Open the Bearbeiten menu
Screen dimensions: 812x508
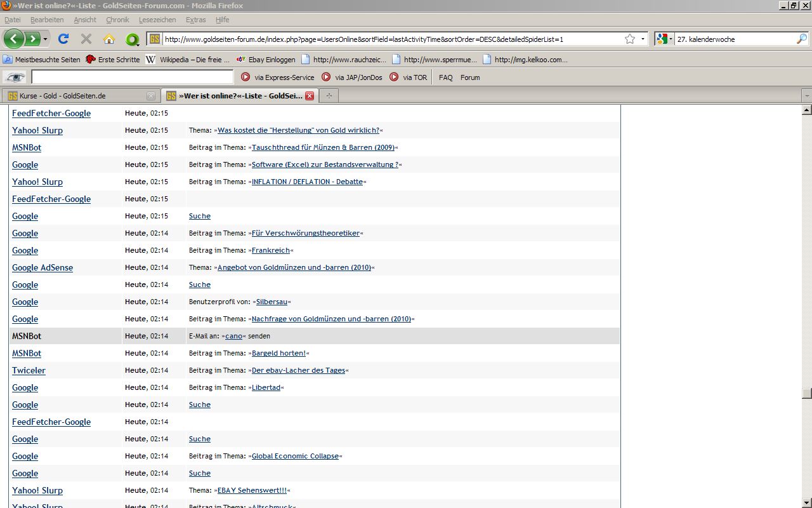[x=47, y=20]
